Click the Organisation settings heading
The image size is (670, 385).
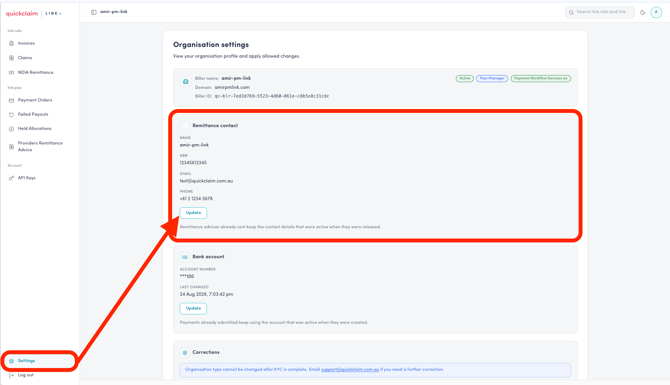211,44
